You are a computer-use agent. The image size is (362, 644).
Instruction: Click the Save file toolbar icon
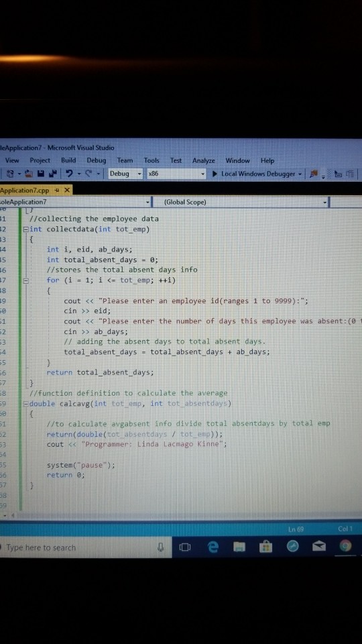[x=41, y=174]
